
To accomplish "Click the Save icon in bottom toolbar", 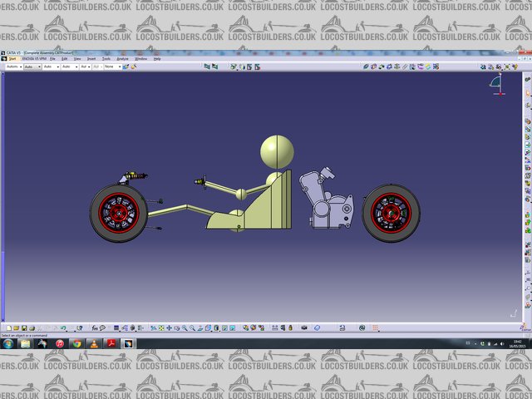I will tap(24, 328).
